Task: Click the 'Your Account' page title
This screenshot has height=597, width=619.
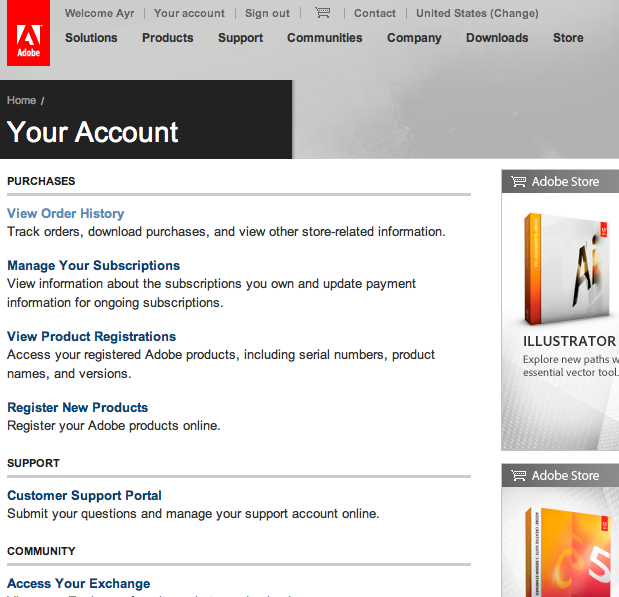Action: [93, 132]
